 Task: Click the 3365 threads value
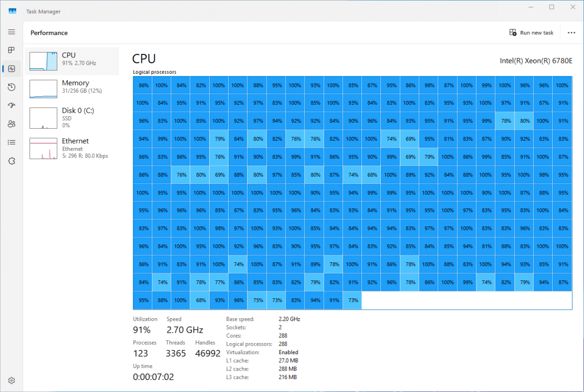[x=176, y=353]
